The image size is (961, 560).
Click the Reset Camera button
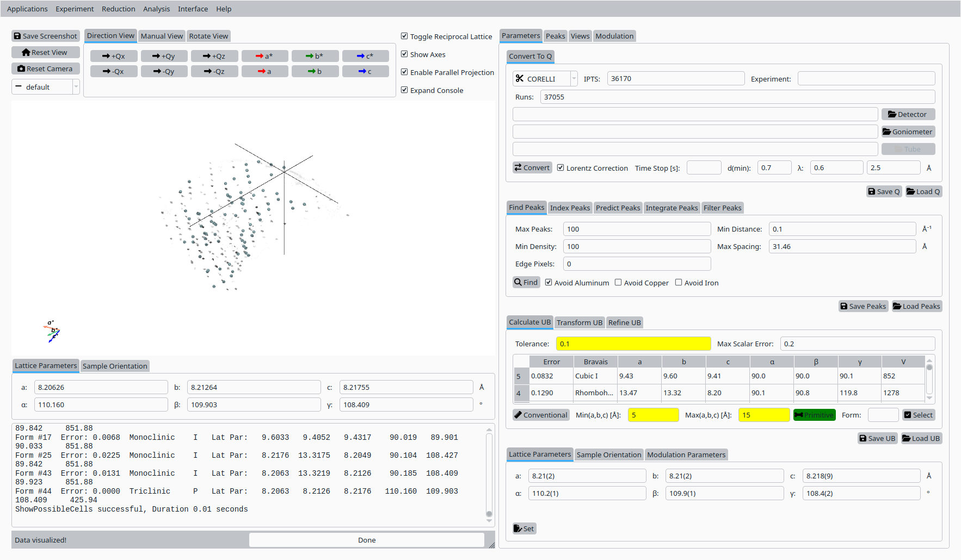click(x=46, y=69)
